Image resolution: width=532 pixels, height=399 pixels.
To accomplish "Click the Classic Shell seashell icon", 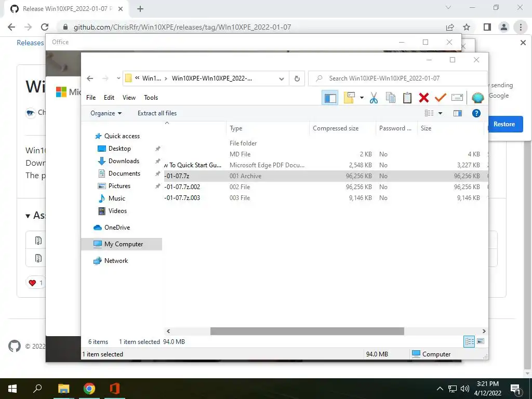I will click(x=478, y=98).
